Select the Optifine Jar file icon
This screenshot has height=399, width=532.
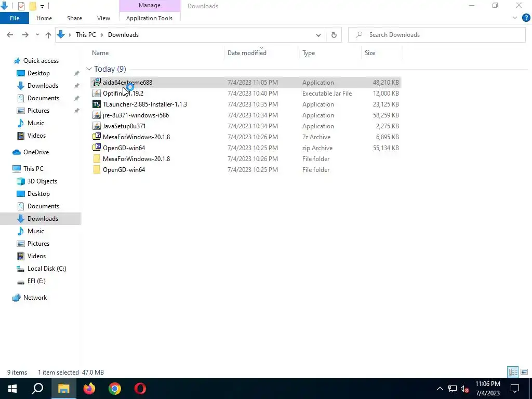click(x=97, y=94)
